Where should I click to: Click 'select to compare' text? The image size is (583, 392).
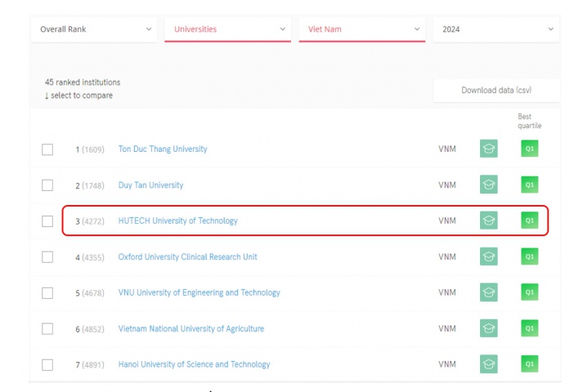[x=82, y=96]
